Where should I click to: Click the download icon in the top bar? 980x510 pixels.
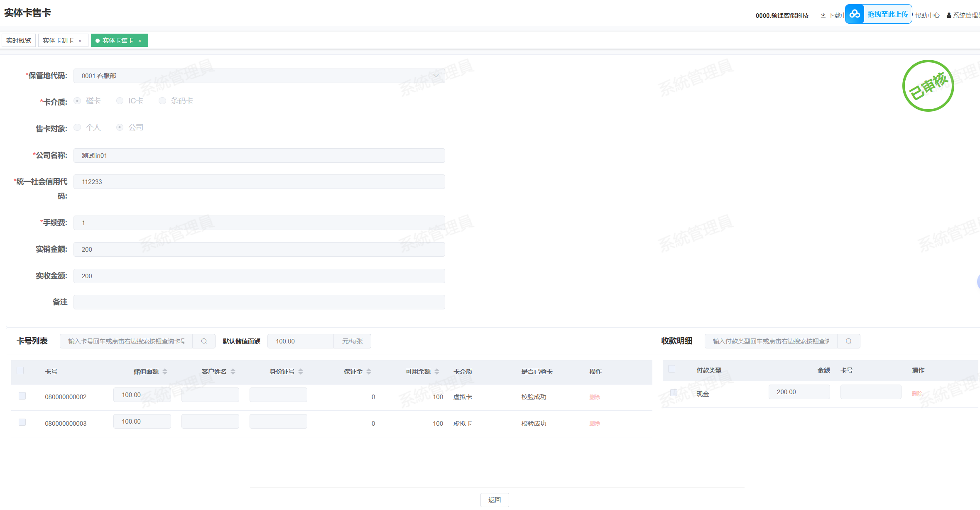823,15
